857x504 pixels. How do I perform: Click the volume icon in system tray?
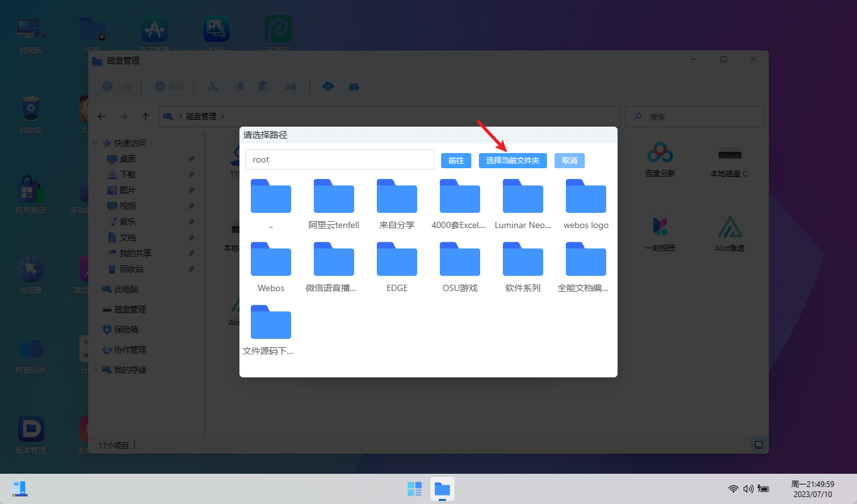click(x=748, y=489)
